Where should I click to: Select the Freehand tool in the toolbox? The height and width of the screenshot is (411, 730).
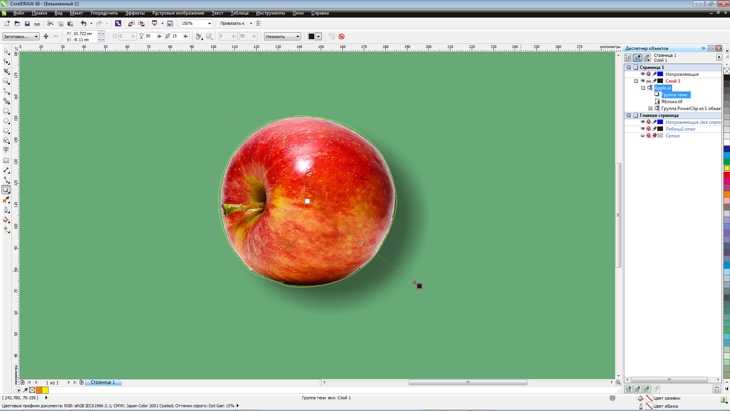tap(7, 91)
